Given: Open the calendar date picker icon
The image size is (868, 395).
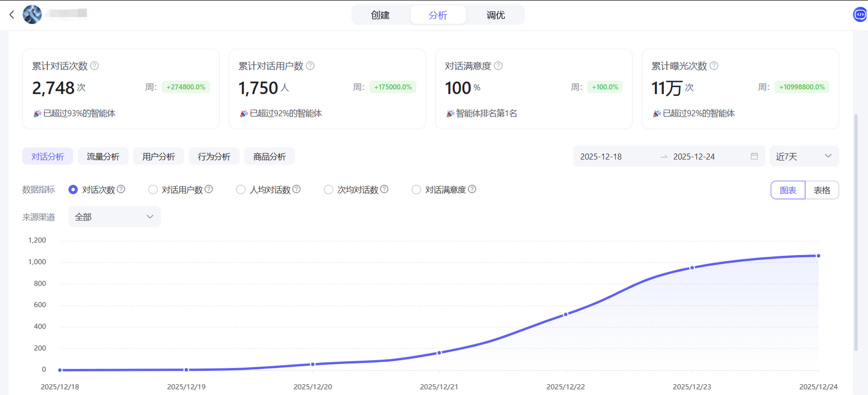Looking at the screenshot, I should click(x=754, y=156).
